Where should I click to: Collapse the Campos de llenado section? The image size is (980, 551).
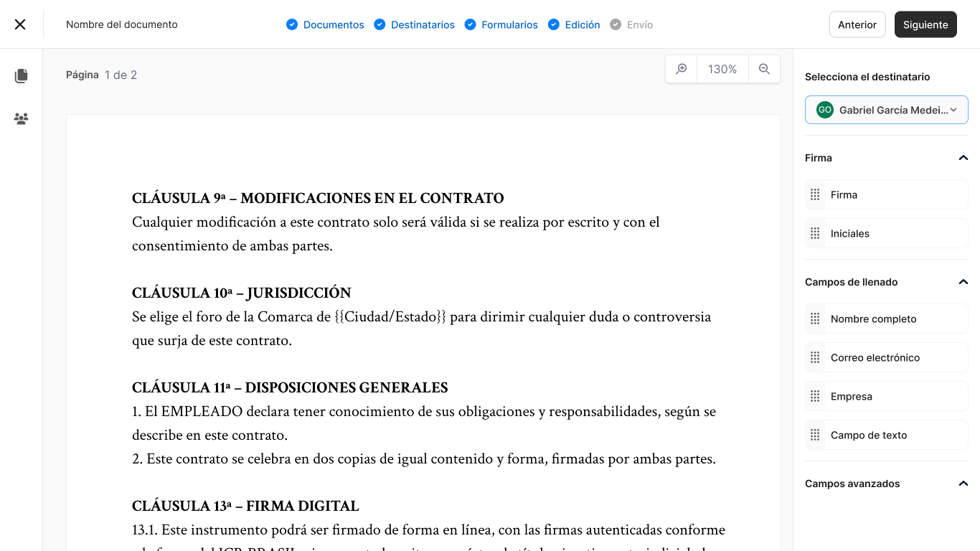[963, 281]
